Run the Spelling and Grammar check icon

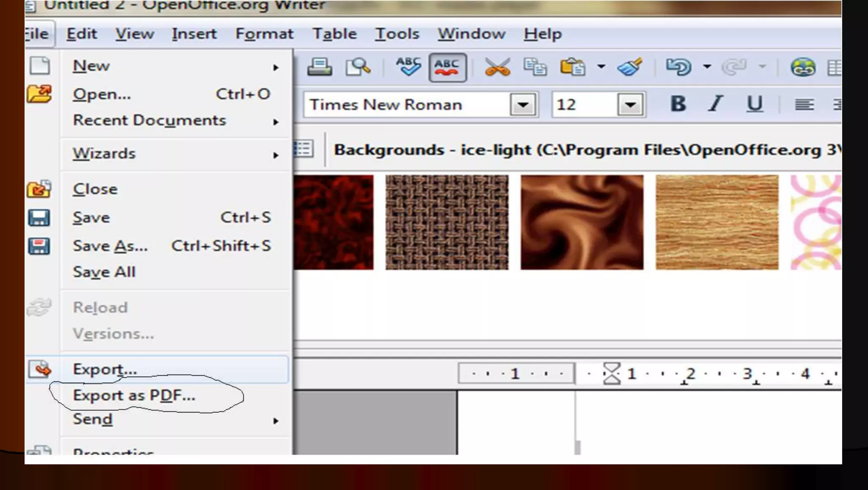point(408,67)
